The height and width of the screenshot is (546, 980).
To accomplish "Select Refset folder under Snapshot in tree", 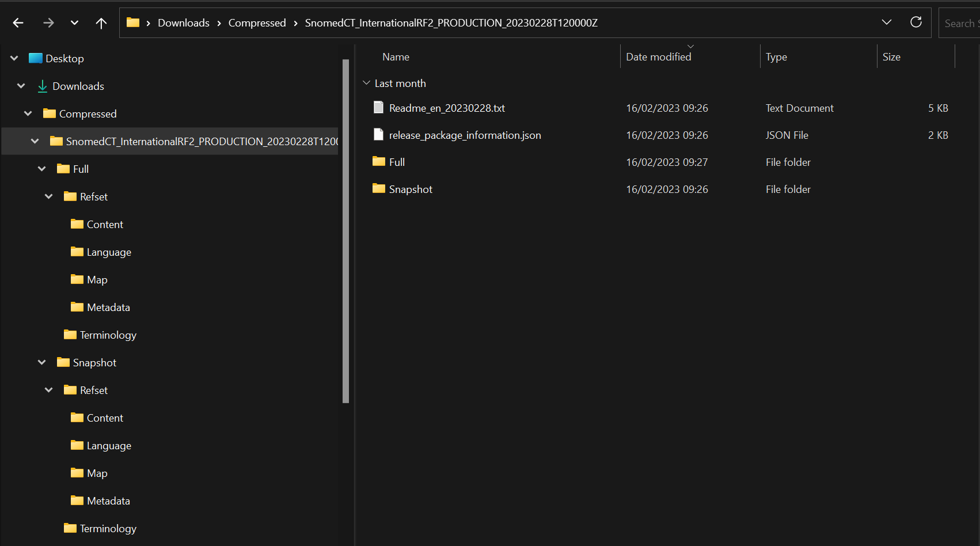I will (94, 390).
